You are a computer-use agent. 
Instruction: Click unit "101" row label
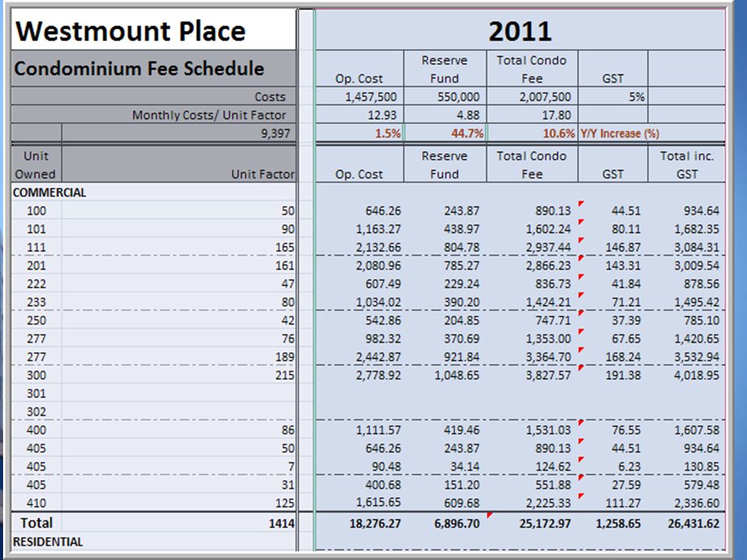coord(37,229)
